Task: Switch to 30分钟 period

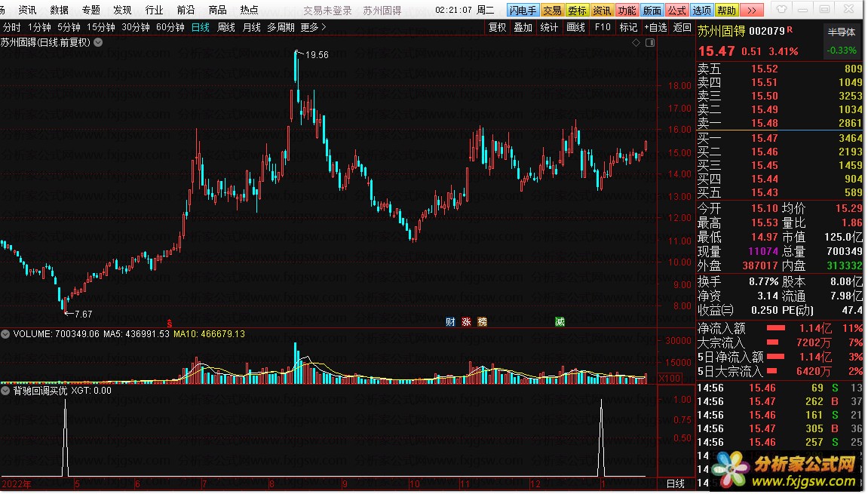Action: point(136,27)
